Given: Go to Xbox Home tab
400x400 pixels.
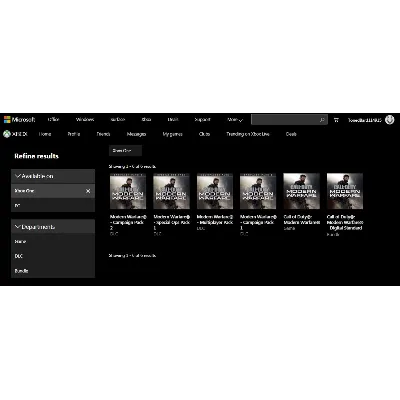Looking at the screenshot, I should (45, 134).
